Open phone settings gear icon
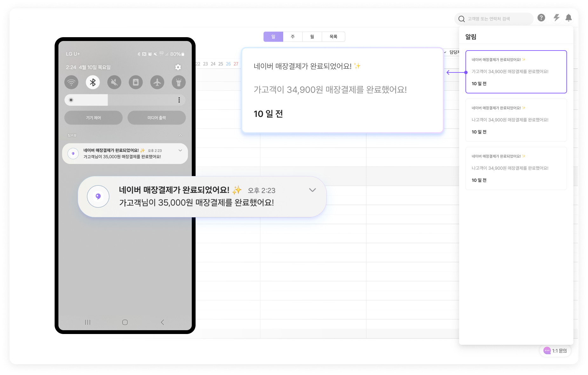The width and height of the screenshot is (588, 375). point(178,67)
